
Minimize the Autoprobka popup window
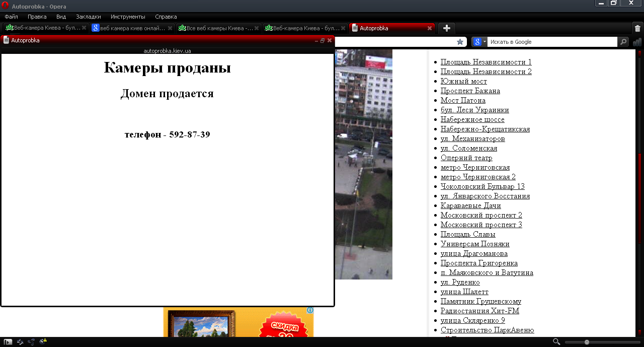click(x=316, y=40)
